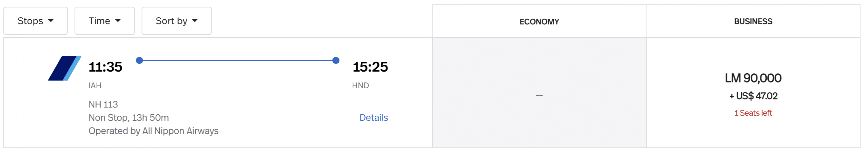Click the 15:25 arrival time
Image resolution: width=868 pixels, height=152 pixels.
coord(370,67)
